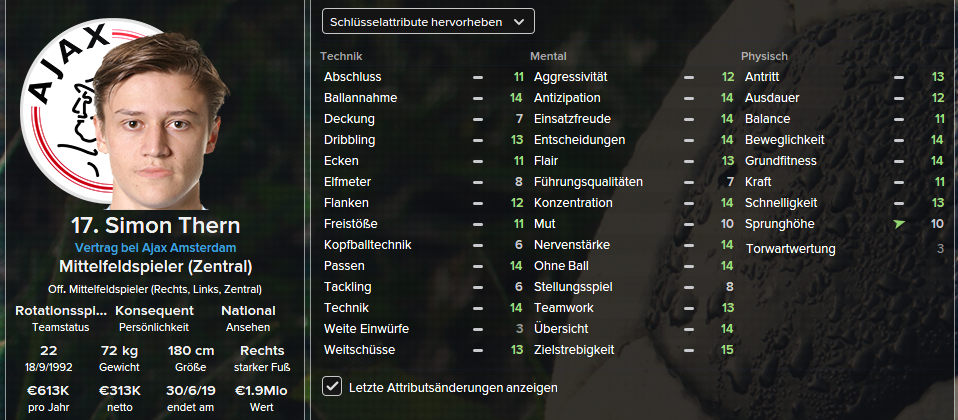The height and width of the screenshot is (420, 958).
Task: Click the Antritt change indicator dash
Action: (899, 77)
